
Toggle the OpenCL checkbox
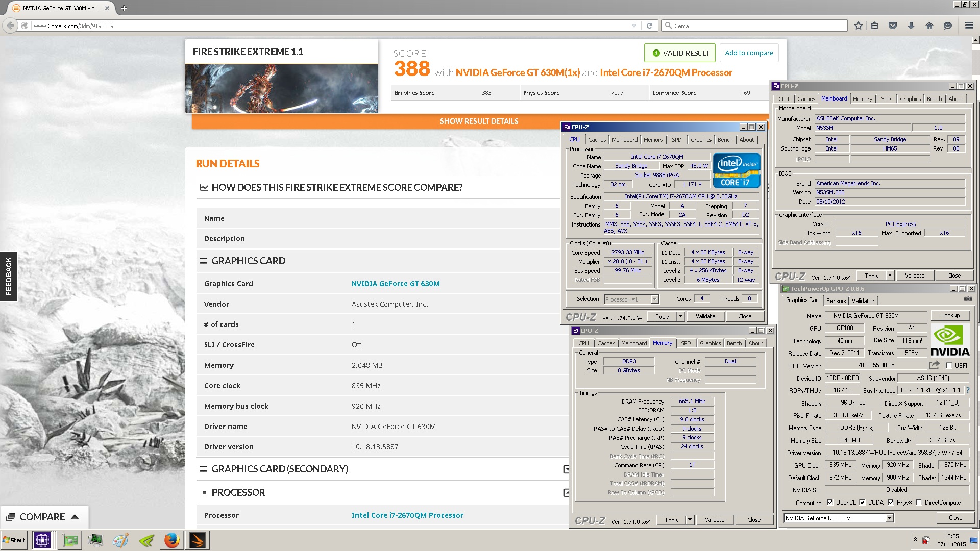click(x=829, y=502)
